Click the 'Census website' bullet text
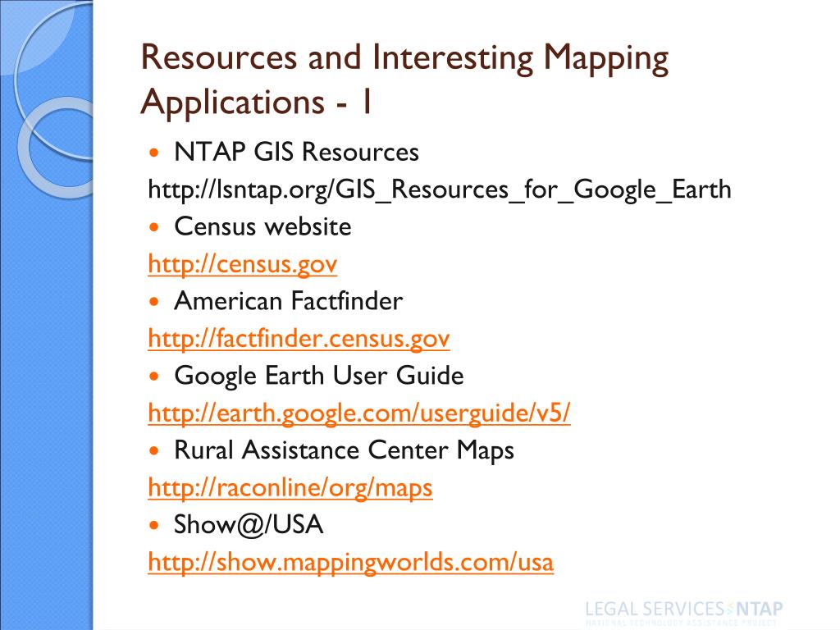Image resolution: width=840 pixels, height=630 pixels. [262, 226]
